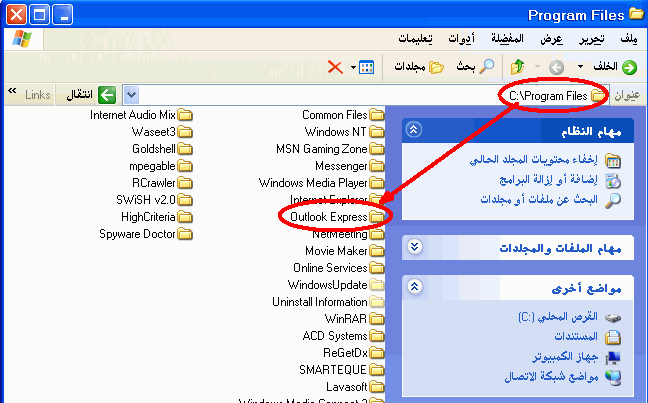Collapse the مهام النظام panel
The image size is (648, 403).
tap(414, 130)
